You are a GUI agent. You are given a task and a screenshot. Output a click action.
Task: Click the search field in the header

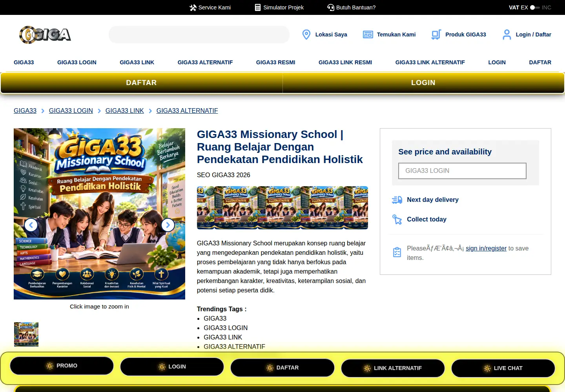[x=199, y=34]
